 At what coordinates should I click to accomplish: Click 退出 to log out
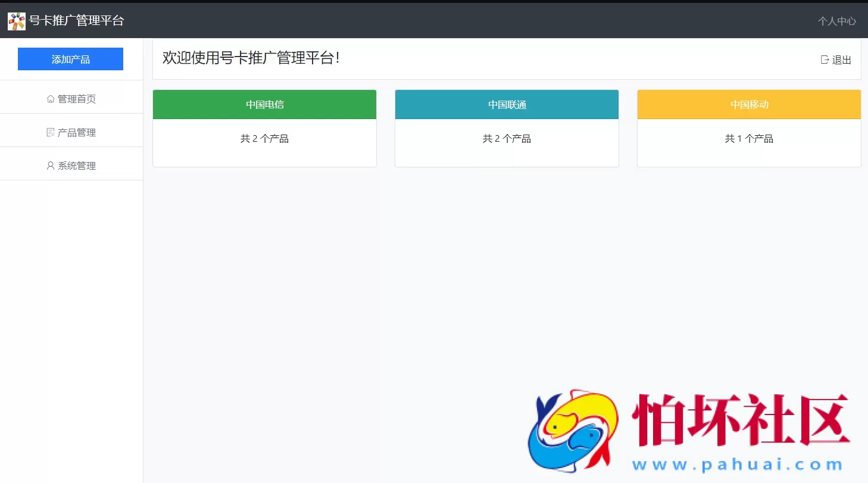pos(841,59)
